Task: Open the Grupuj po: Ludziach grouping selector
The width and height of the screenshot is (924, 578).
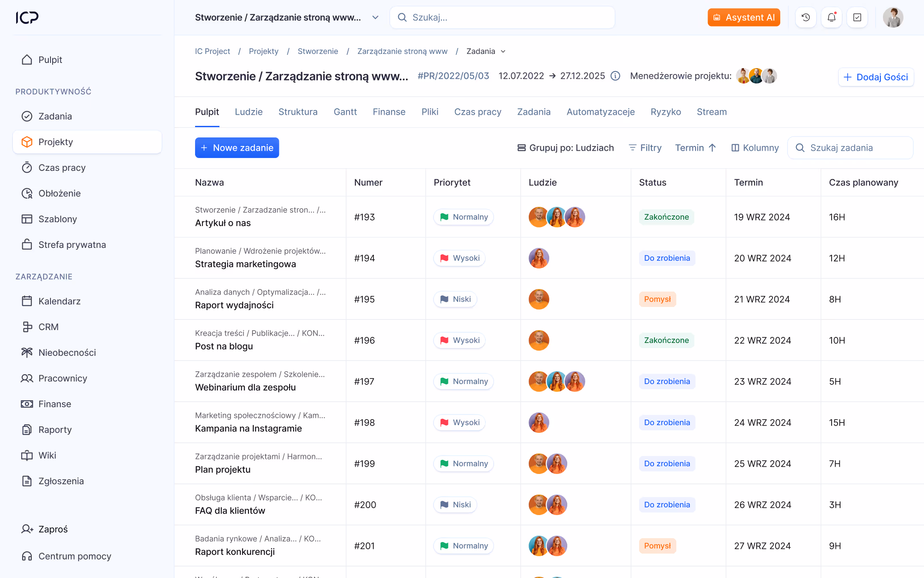Action: click(x=566, y=148)
